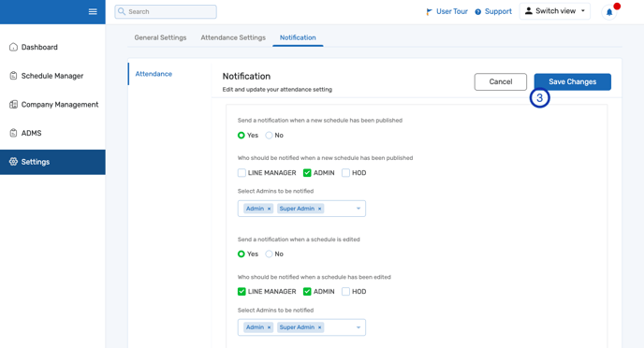Image resolution: width=644 pixels, height=348 pixels.
Task: Click inside the Search field
Action: coord(166,11)
